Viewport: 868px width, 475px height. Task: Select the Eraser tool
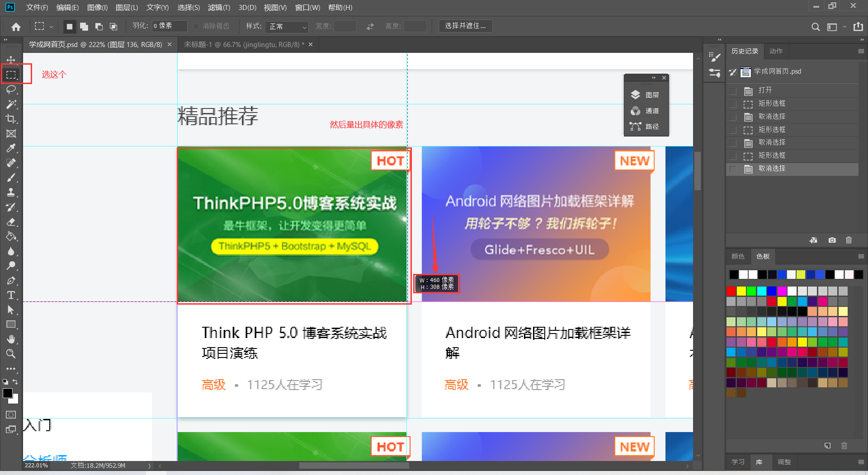[11, 222]
